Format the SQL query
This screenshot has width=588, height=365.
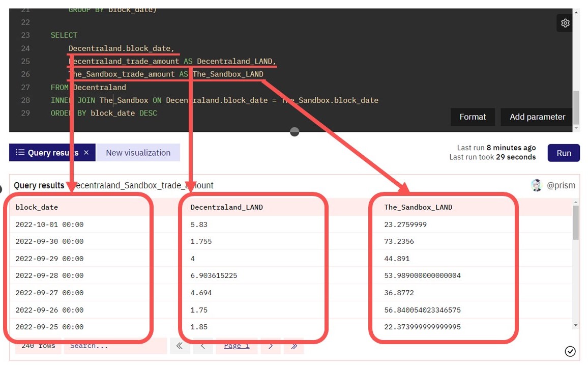473,117
